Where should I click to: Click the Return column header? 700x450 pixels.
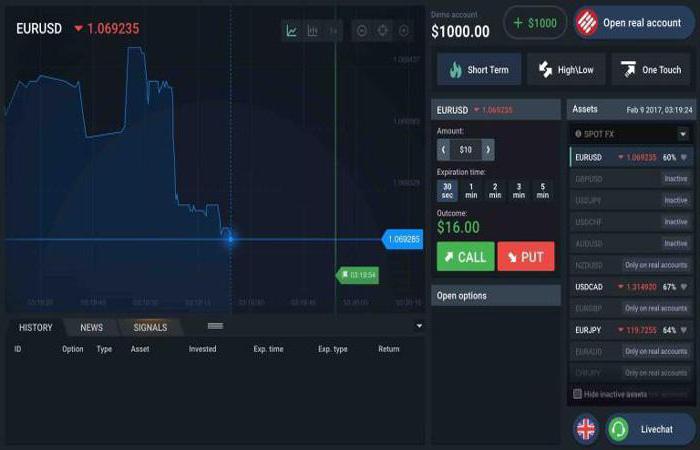[x=388, y=349]
